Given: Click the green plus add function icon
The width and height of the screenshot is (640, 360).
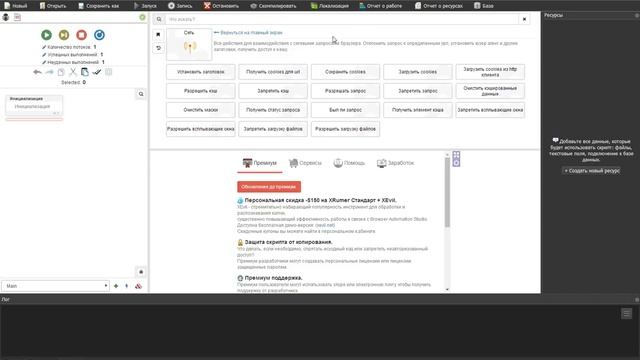Looking at the screenshot, I should [x=116, y=286].
